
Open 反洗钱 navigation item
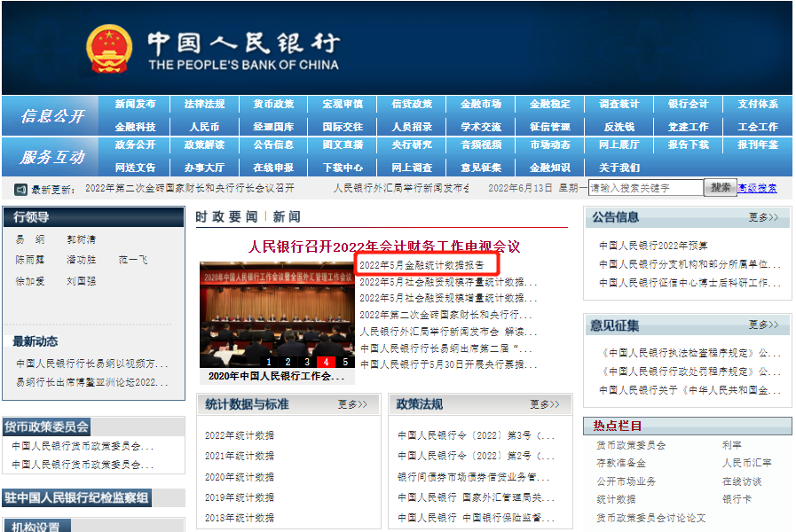point(619,127)
